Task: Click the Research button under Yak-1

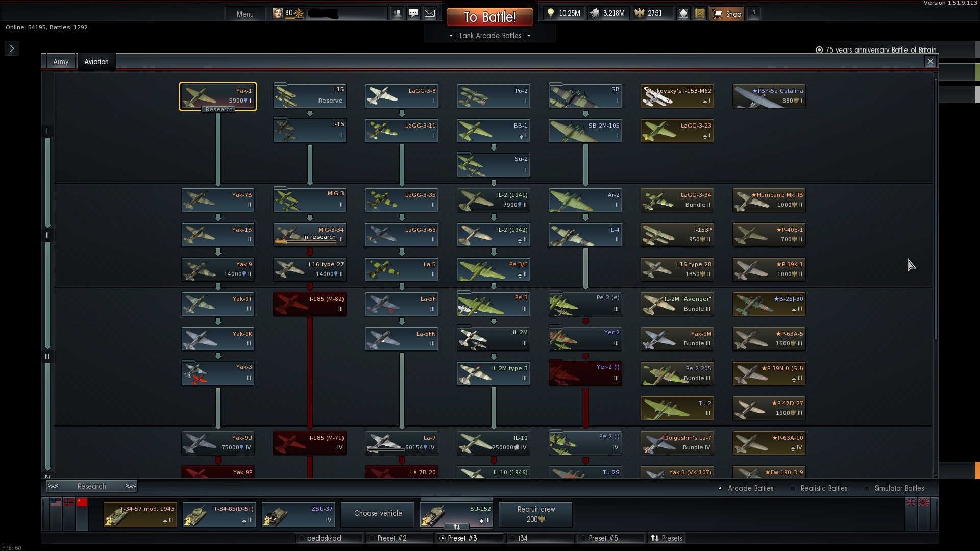Action: coord(218,109)
